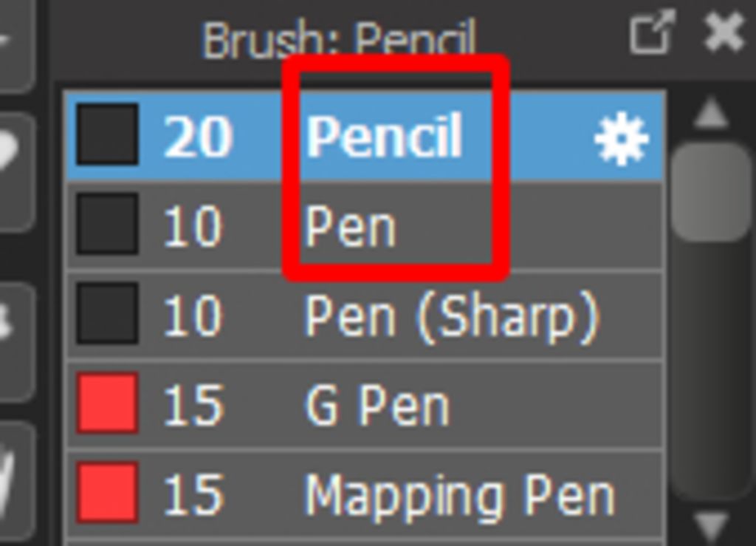Click the size value 15 for G Pen
This screenshot has width=756, height=546.
pyautogui.click(x=192, y=406)
